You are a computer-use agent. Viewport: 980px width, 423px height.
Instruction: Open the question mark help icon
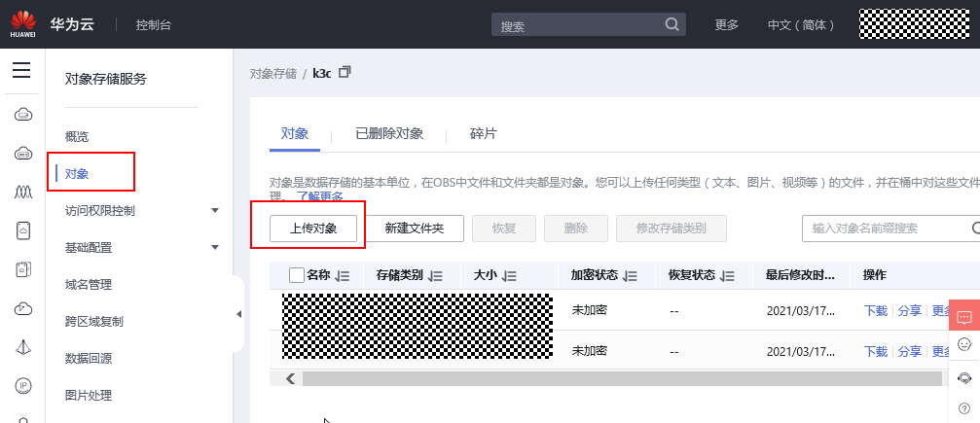pos(964,409)
